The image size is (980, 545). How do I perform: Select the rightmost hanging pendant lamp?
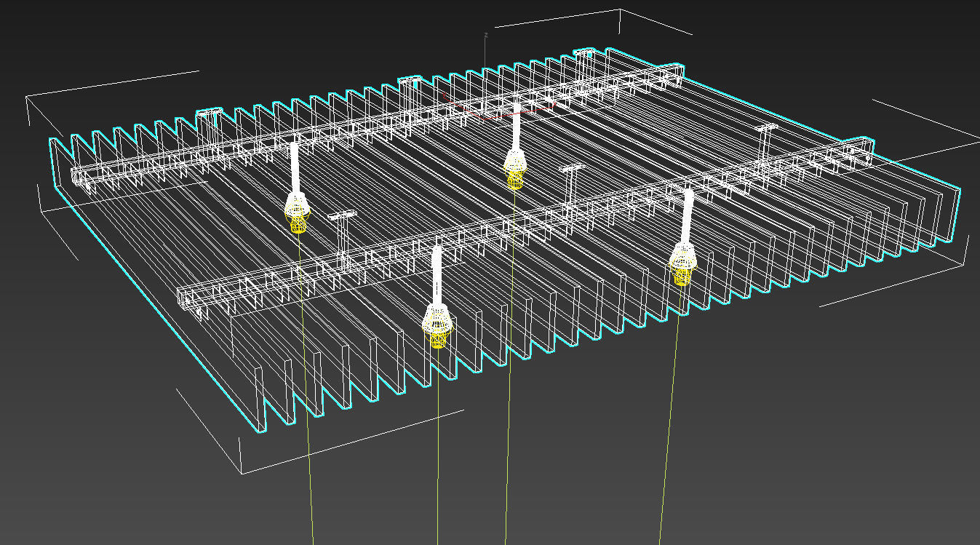coord(683,237)
